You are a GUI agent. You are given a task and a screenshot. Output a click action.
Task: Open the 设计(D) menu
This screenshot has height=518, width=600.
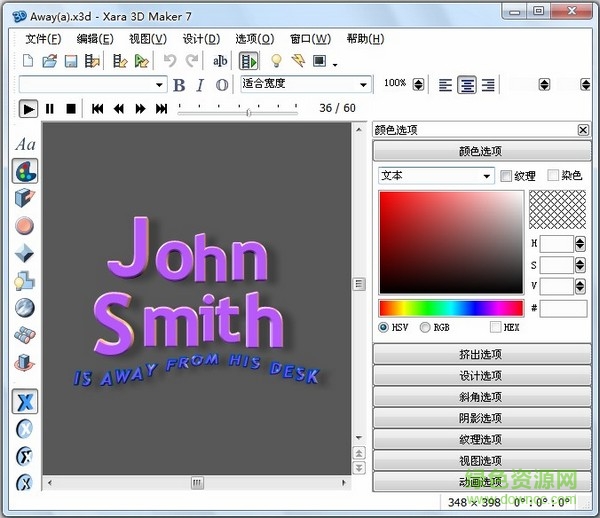tap(201, 39)
